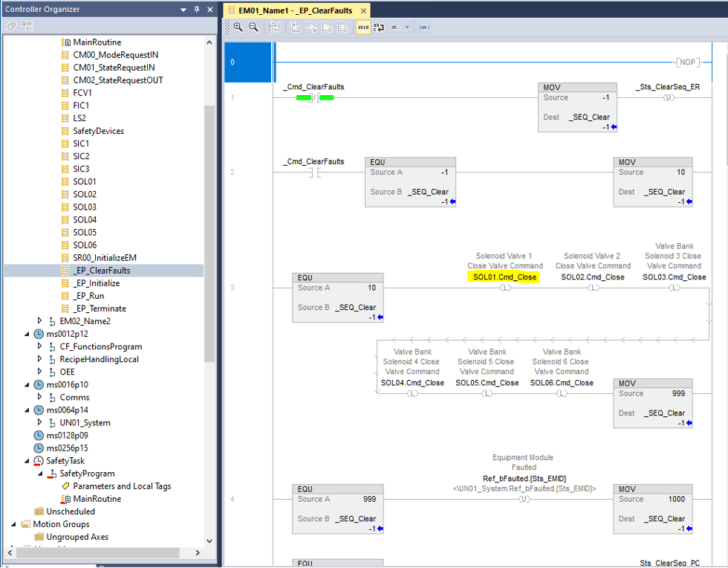The width and height of the screenshot is (728, 568).
Task: Click the safety routine icon beside SafetyProgram's MainRoutine
Action: (x=65, y=499)
